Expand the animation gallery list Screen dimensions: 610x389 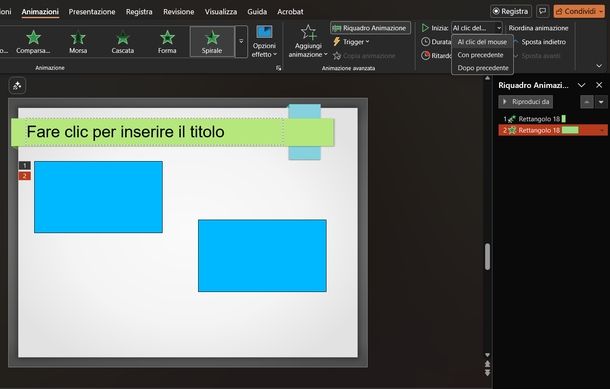click(x=241, y=42)
